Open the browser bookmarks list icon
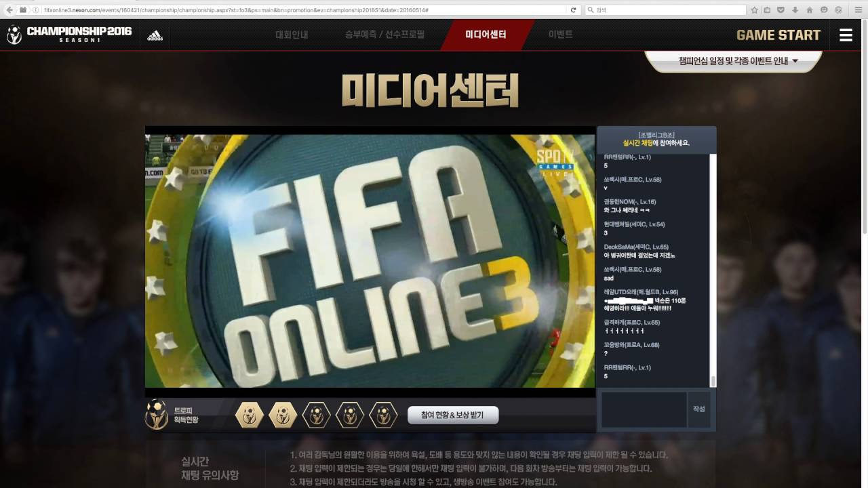The image size is (868, 488). 768,10
